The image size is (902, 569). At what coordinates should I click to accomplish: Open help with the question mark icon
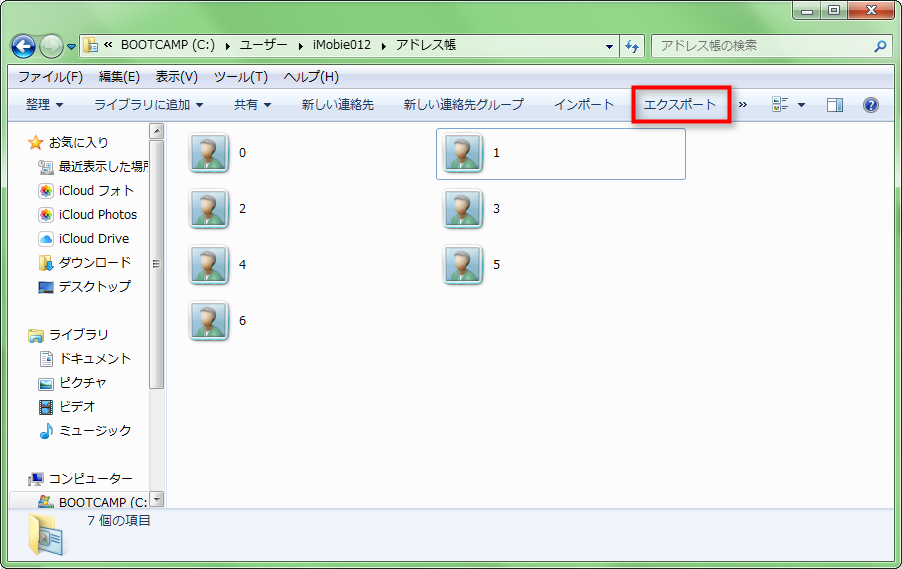(x=871, y=105)
